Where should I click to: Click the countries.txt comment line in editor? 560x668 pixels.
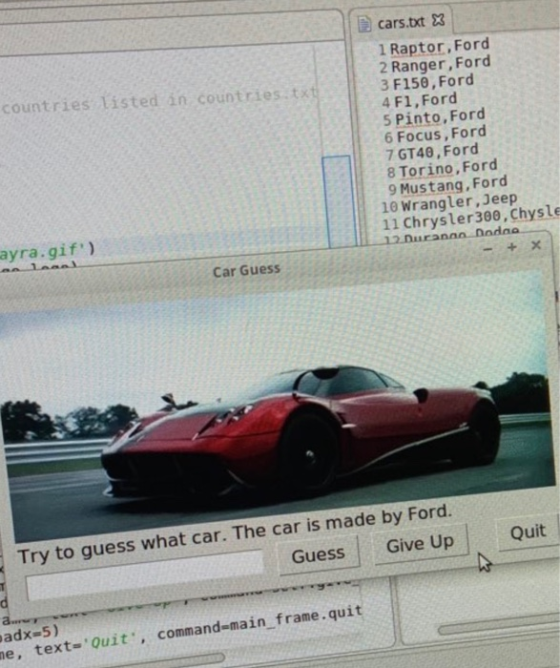[x=159, y=101]
